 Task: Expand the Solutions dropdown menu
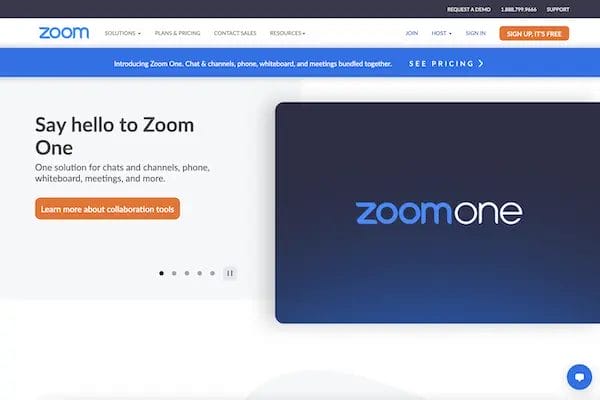pyautogui.click(x=122, y=33)
